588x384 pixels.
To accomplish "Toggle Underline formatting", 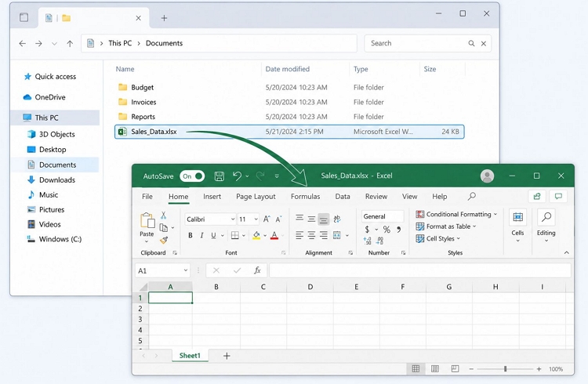I will point(213,236).
